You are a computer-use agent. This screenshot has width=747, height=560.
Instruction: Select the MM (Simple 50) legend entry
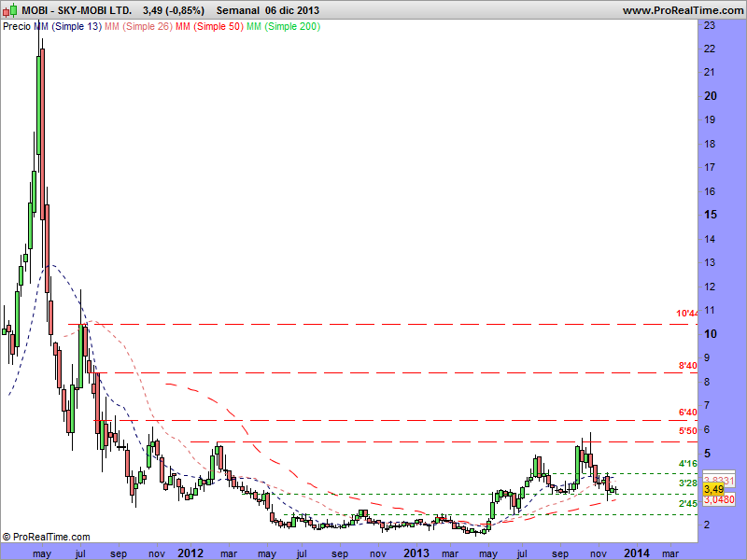pyautogui.click(x=209, y=27)
